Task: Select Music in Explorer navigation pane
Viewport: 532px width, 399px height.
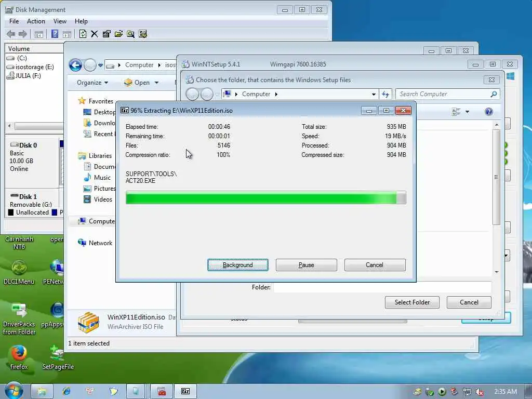Action: tap(102, 178)
